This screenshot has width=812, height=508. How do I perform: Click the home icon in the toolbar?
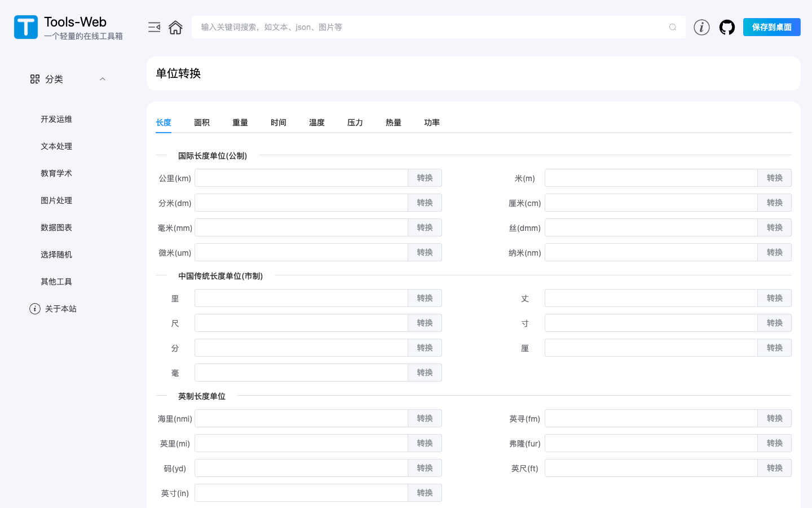pyautogui.click(x=175, y=27)
